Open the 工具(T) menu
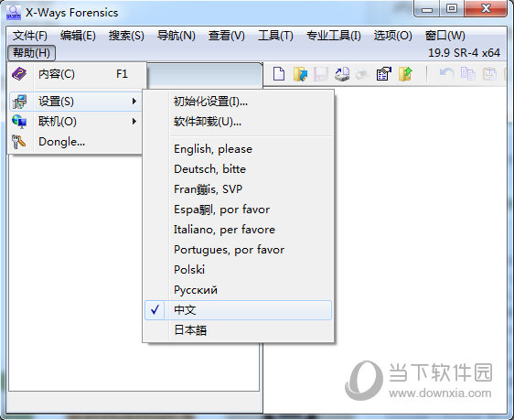514x420 pixels. click(x=275, y=36)
